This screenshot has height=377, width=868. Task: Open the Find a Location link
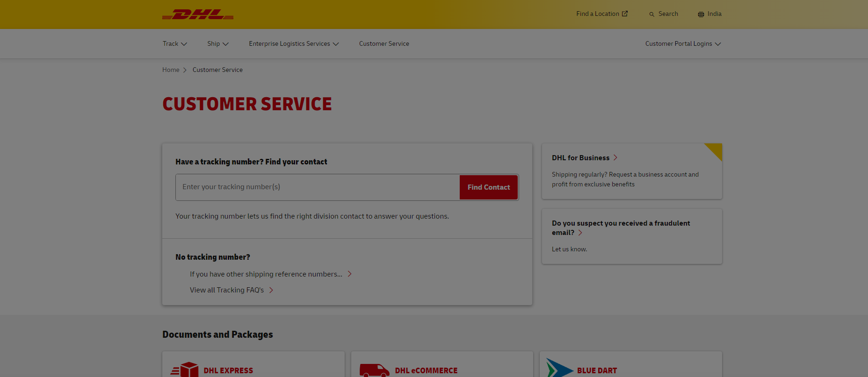602,14
